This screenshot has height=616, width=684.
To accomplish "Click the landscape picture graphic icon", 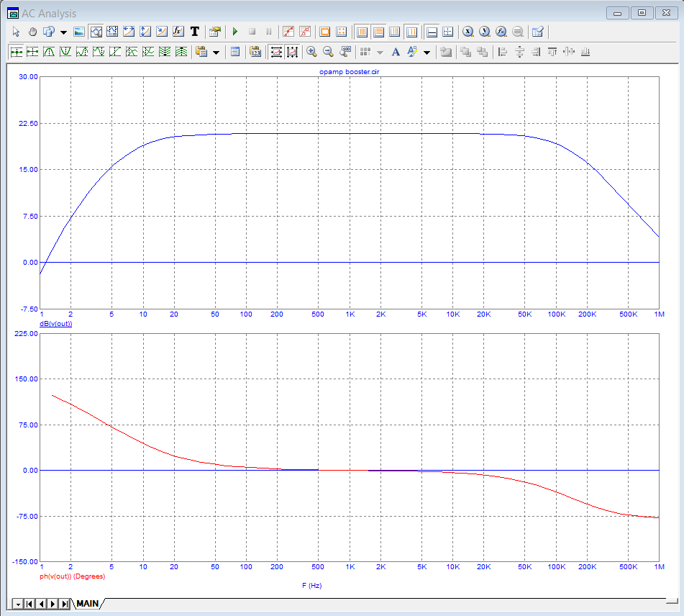I will [79, 32].
